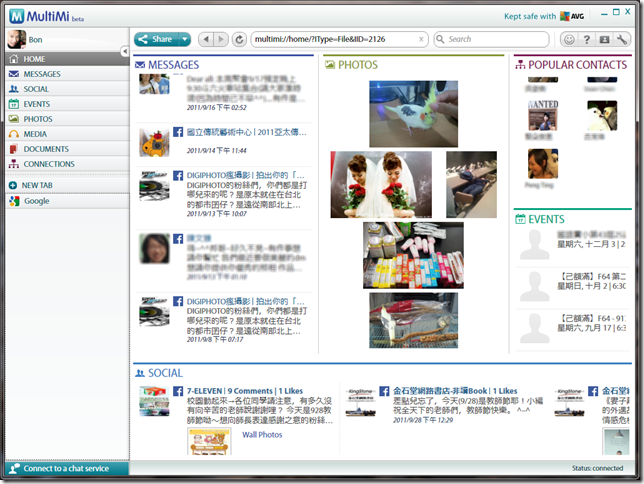Viewport: 644px width, 484px height.
Task: Open a NEW TAB from sidebar
Action: pyautogui.click(x=38, y=185)
